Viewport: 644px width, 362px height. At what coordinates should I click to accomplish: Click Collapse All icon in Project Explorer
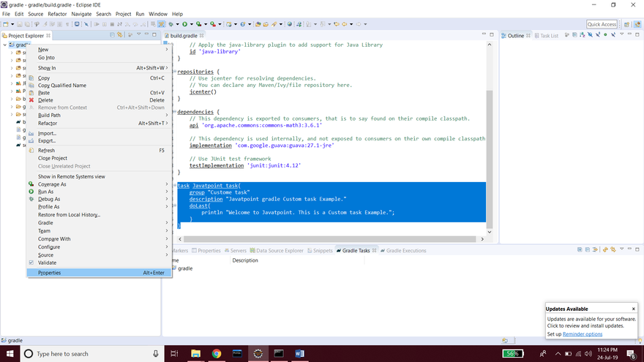(x=113, y=35)
